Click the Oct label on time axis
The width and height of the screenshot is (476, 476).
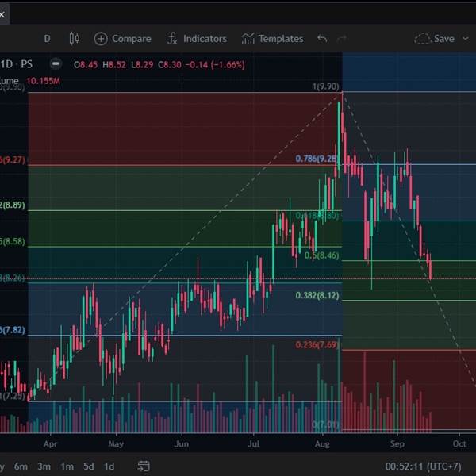(x=459, y=443)
